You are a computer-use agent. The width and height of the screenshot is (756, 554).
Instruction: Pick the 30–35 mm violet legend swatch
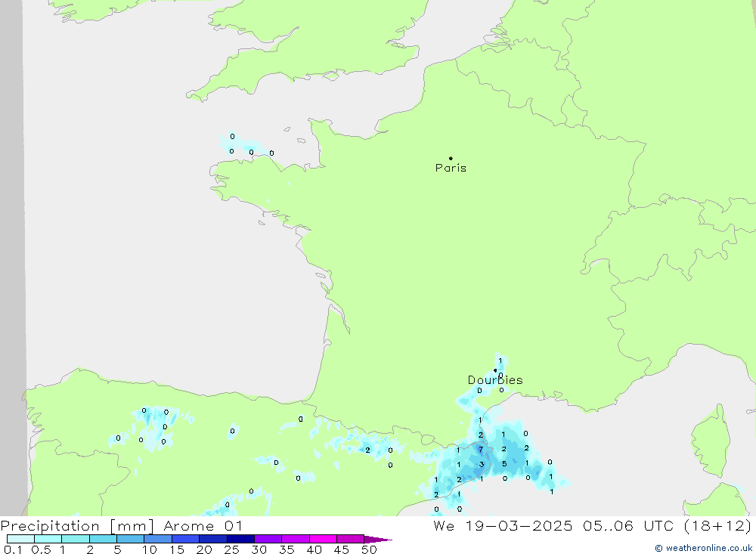(268, 539)
